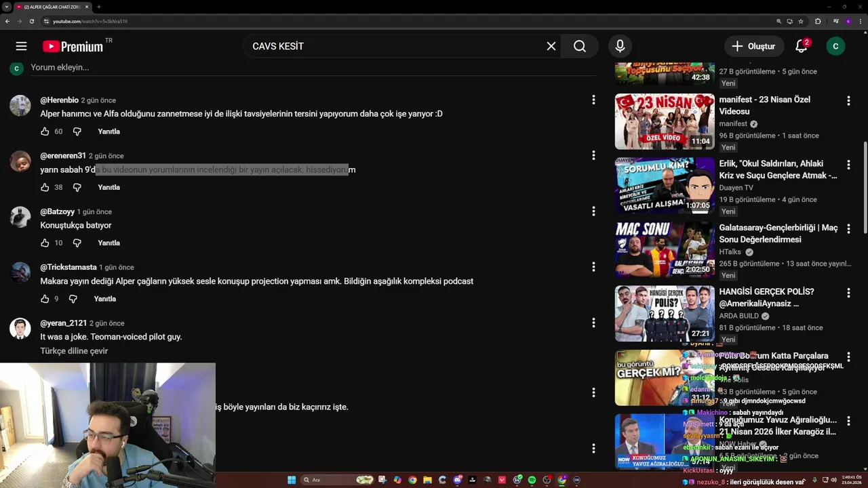
Task: Translate comment via Türkçe diline çevir
Action: [x=74, y=351]
